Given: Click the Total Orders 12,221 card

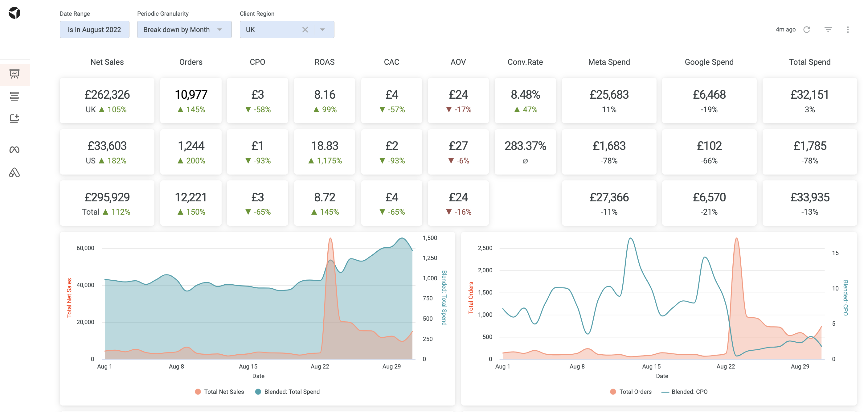Looking at the screenshot, I should click(191, 203).
